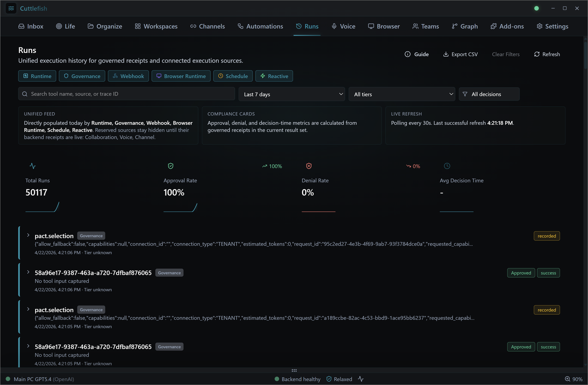The height and width of the screenshot is (385, 588).
Task: Select the Reactive lightning icon
Action: [x=262, y=76]
